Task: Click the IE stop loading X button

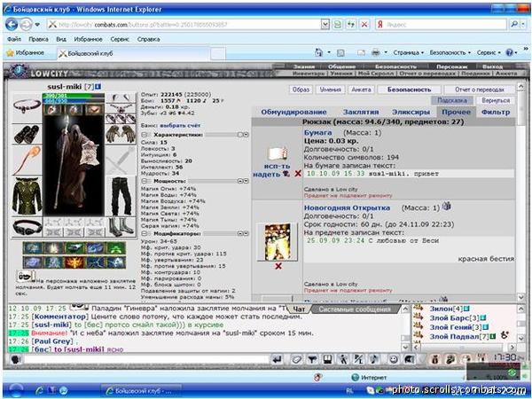Action: tap(364, 25)
